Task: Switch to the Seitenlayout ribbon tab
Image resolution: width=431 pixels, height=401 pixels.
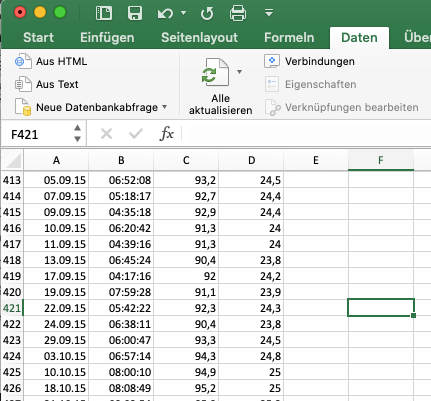Action: (x=199, y=38)
